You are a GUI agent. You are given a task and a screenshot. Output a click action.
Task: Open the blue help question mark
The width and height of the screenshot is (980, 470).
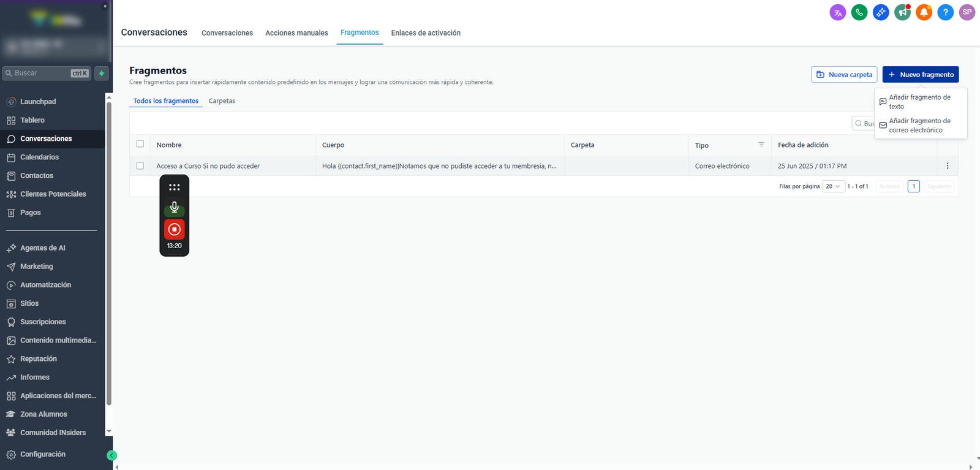(946, 12)
